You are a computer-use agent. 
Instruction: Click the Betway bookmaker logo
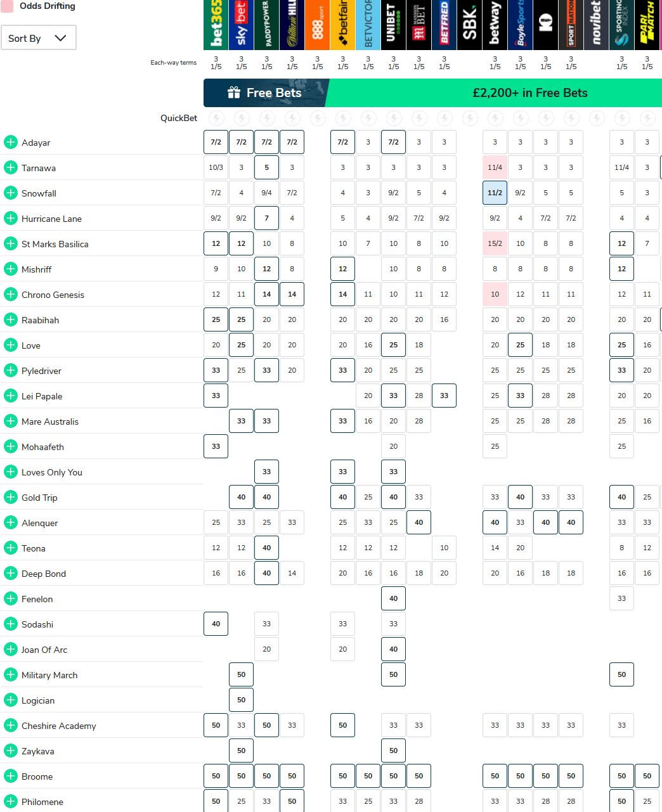tap(495, 25)
